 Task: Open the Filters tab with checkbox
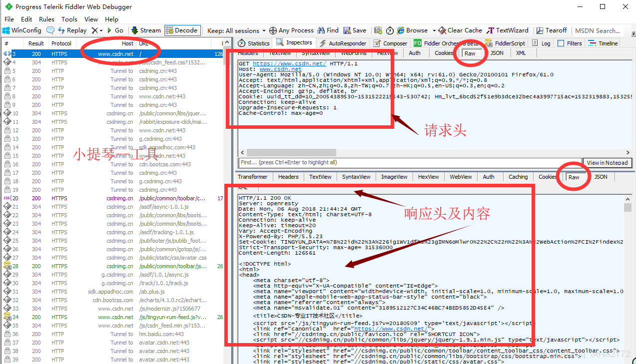pyautogui.click(x=570, y=43)
